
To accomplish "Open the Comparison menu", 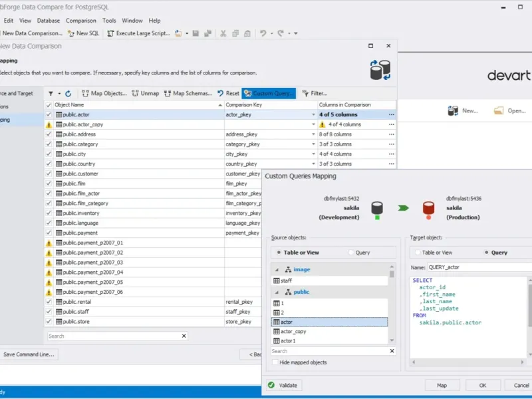I will click(81, 21).
